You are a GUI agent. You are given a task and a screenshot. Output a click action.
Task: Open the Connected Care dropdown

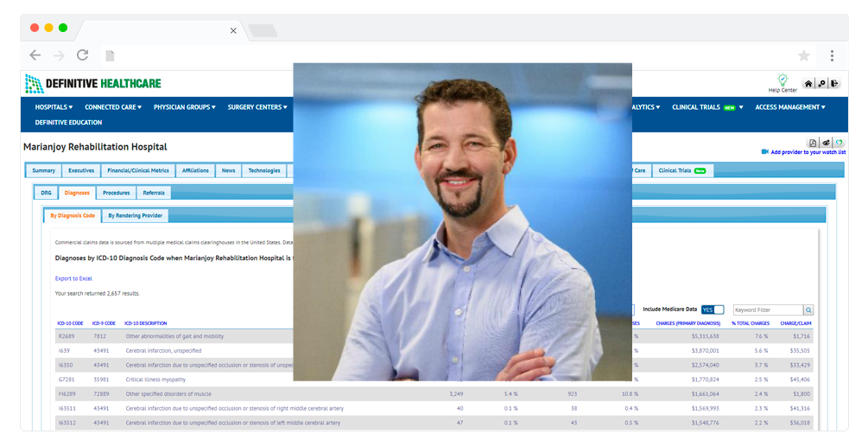[113, 107]
